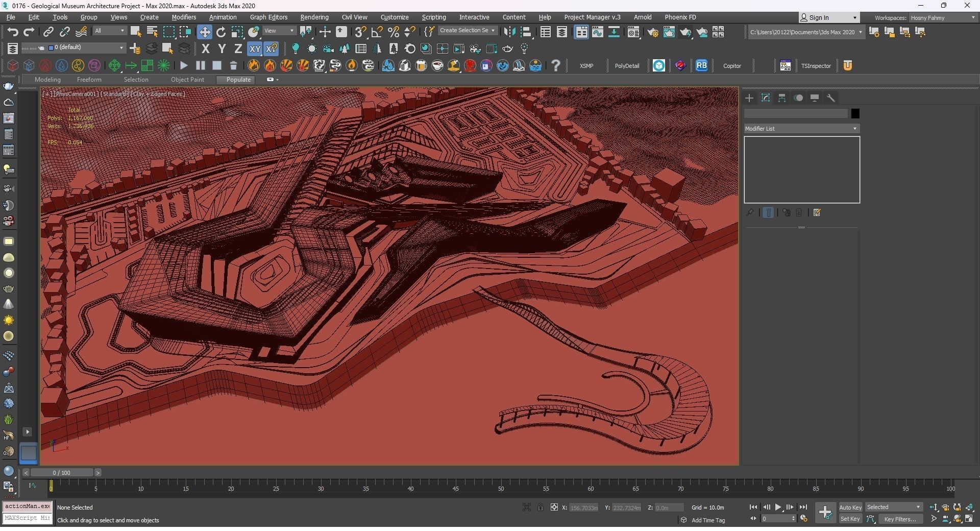980x531 pixels.
Task: Click the Undo arrow icon
Action: (12, 32)
